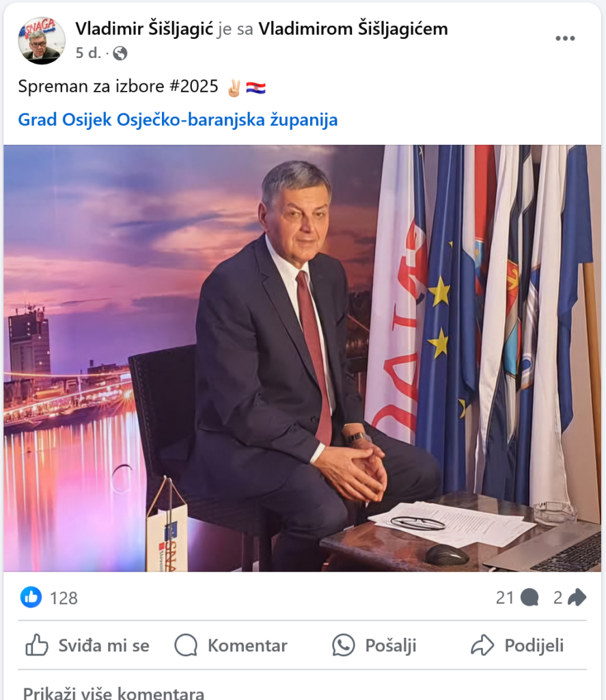Open Grad Osijek Osječko-baranjska županija link

[x=178, y=120]
